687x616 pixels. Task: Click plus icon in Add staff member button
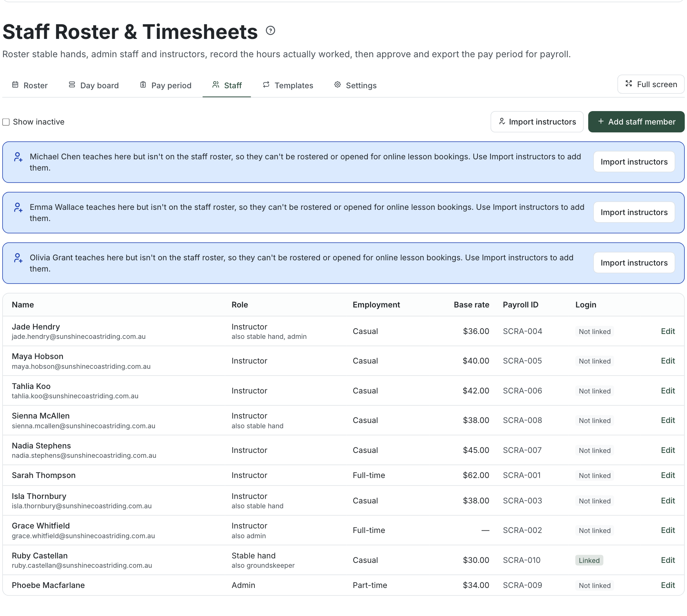(601, 121)
